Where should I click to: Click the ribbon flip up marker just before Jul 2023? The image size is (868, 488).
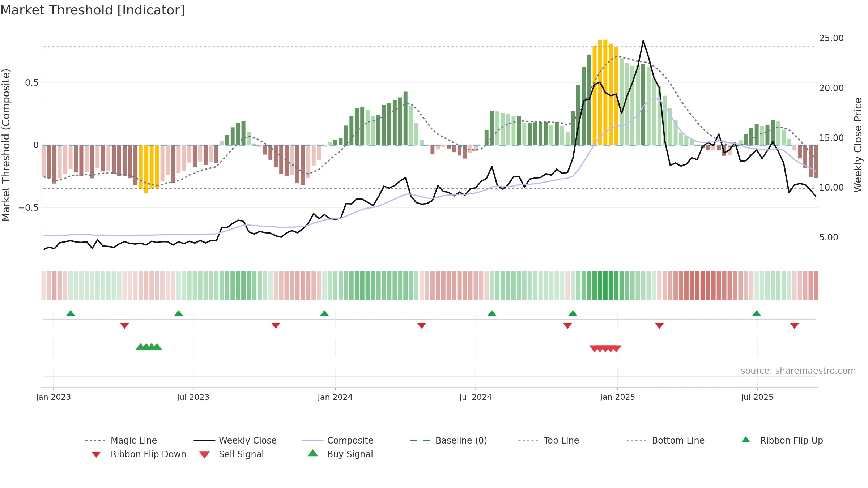click(179, 313)
